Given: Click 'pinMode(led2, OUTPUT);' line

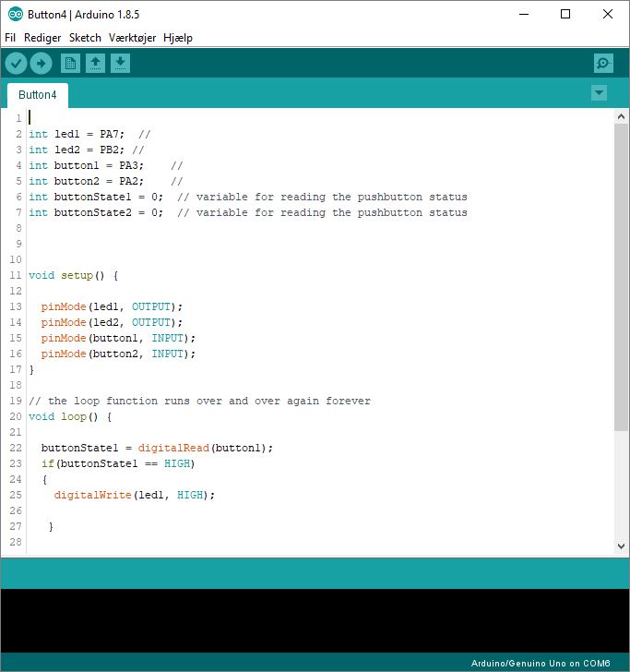Looking at the screenshot, I should 112,322.
